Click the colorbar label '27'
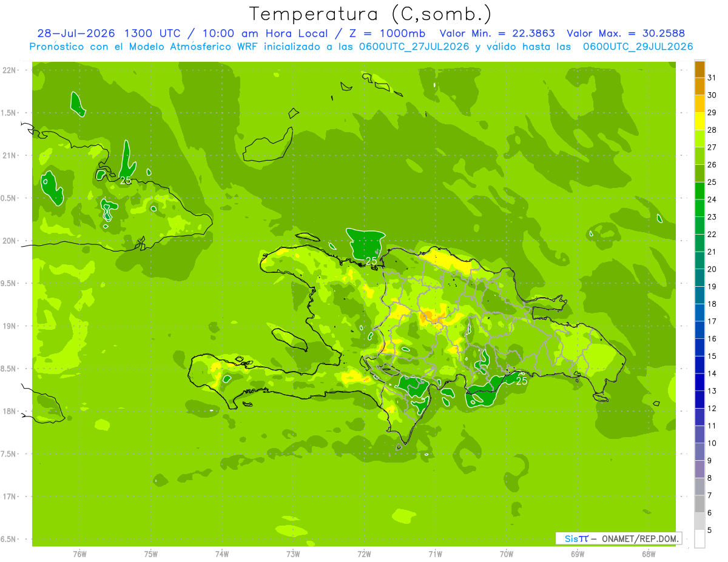 tap(712, 147)
